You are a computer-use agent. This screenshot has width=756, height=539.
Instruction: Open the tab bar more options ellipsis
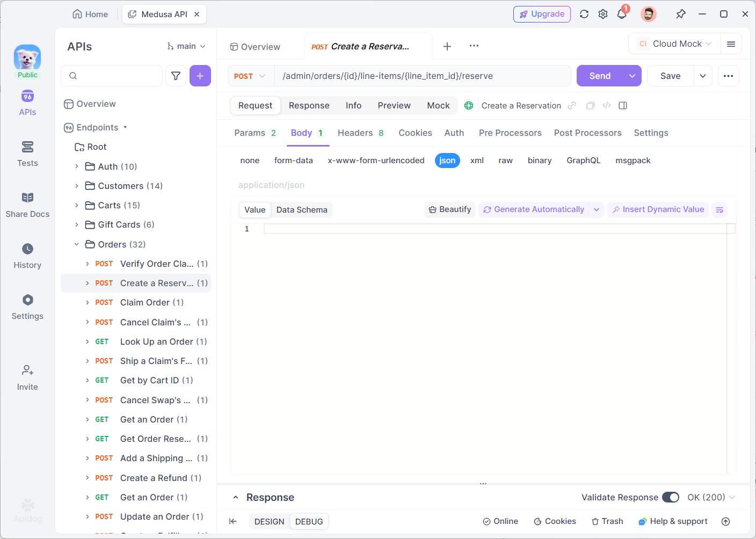click(x=474, y=46)
